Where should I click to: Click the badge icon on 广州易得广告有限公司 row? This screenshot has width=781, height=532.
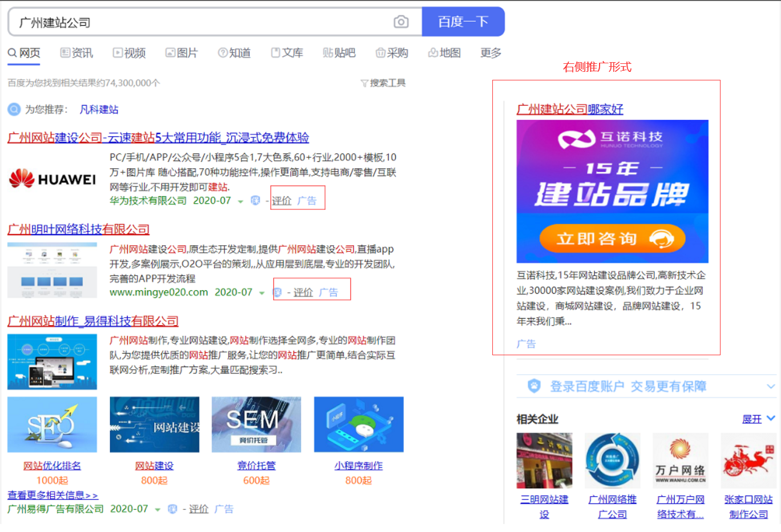point(172,509)
